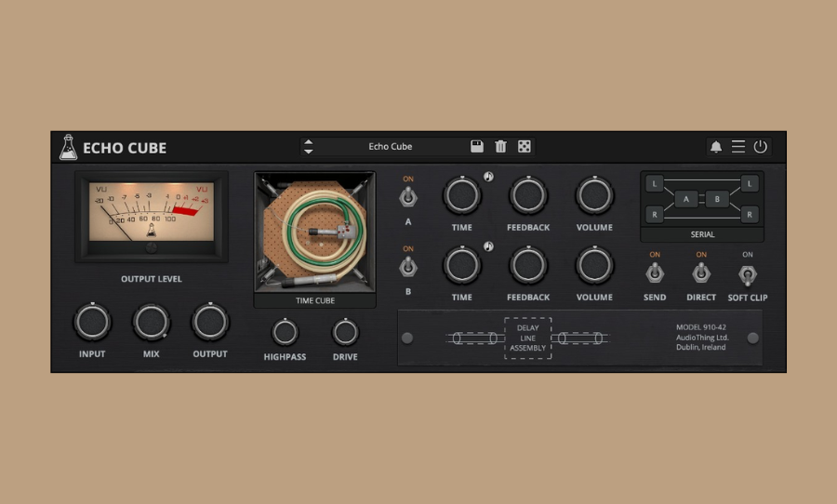Open the hamburger menu
The height and width of the screenshot is (504, 837).
point(738,147)
